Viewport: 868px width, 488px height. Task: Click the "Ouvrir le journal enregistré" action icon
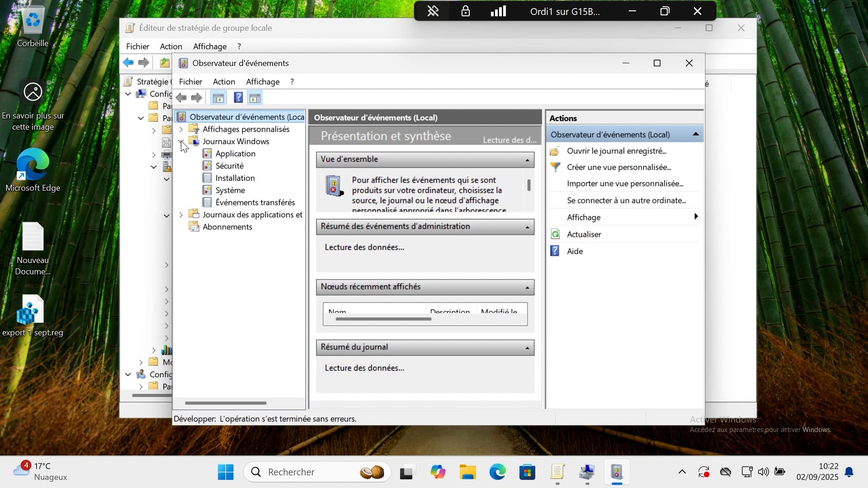[554, 151]
